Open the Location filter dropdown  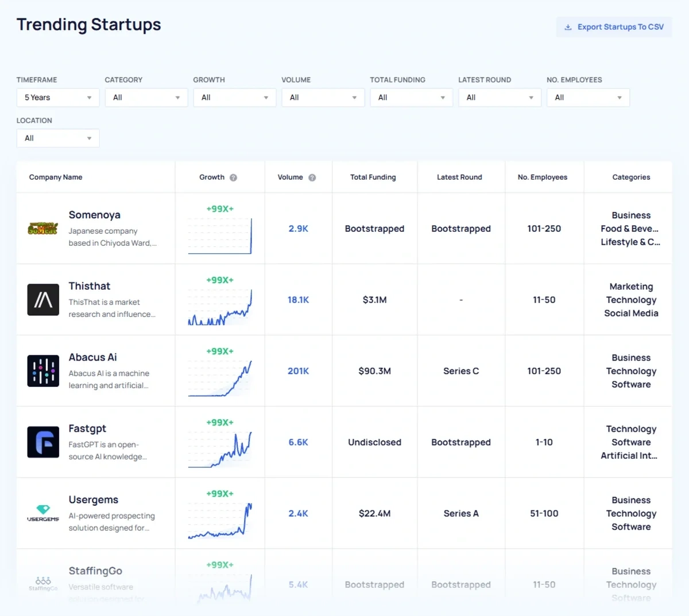click(58, 138)
